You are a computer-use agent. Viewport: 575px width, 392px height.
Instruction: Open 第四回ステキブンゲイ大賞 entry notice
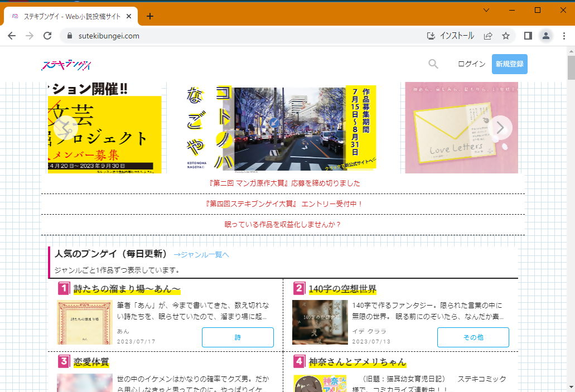[284, 204]
